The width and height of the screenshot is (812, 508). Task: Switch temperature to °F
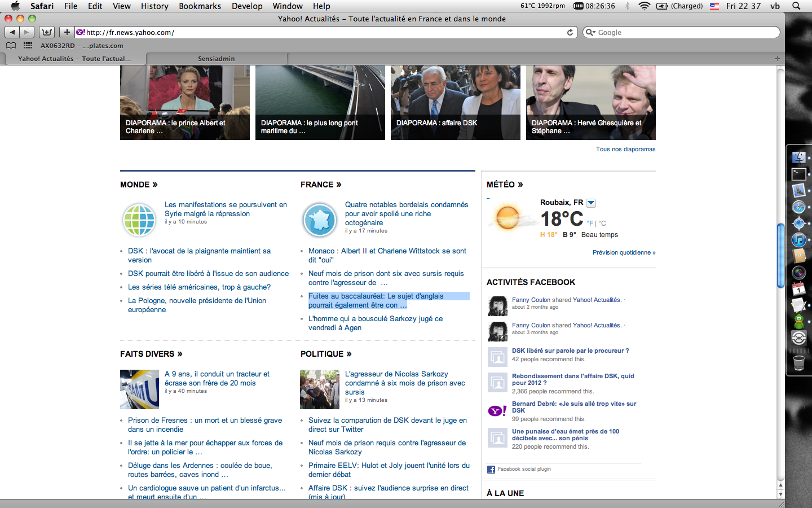pyautogui.click(x=590, y=224)
